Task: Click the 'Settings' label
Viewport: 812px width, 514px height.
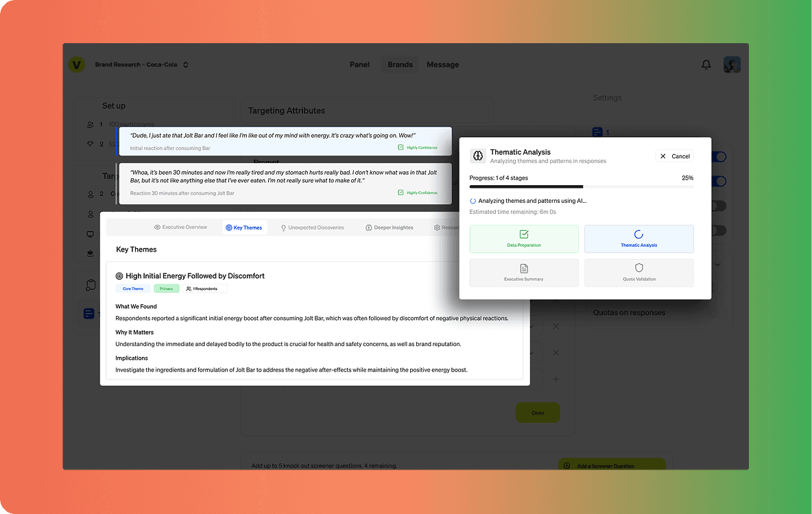Action: (607, 98)
